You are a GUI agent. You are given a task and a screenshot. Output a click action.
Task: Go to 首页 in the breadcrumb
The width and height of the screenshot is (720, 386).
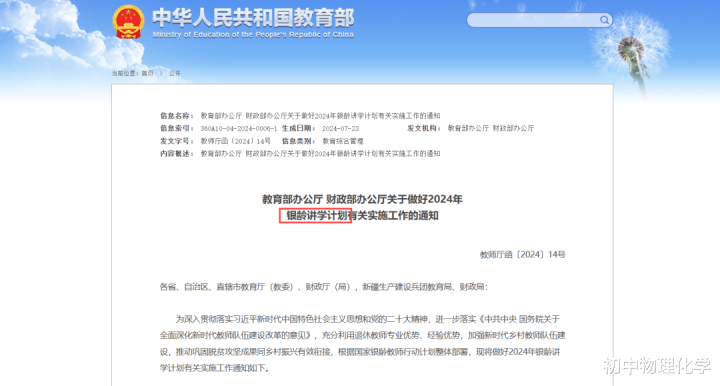click(147, 73)
